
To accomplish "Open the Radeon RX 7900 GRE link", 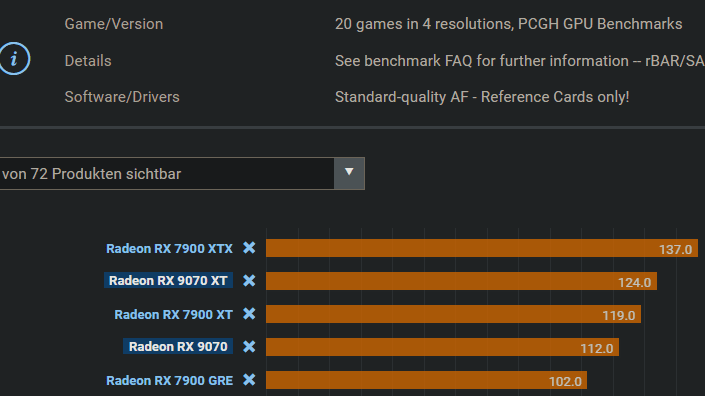I will point(170,381).
